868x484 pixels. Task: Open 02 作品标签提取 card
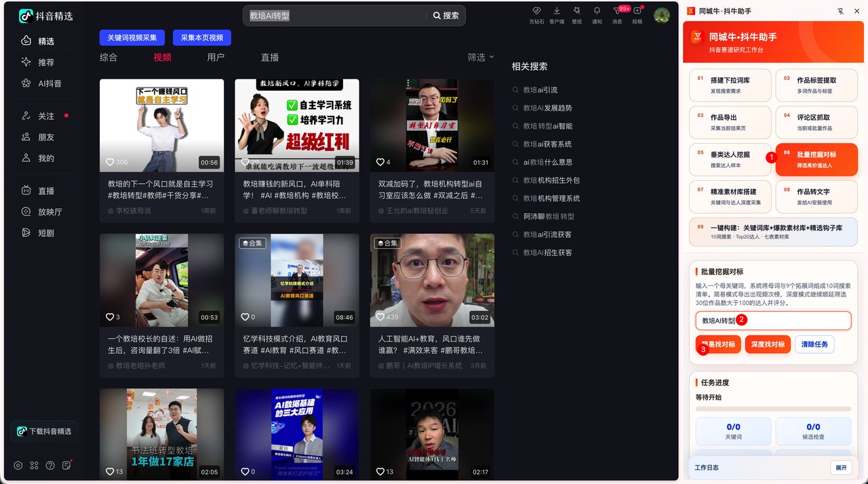[816, 85]
